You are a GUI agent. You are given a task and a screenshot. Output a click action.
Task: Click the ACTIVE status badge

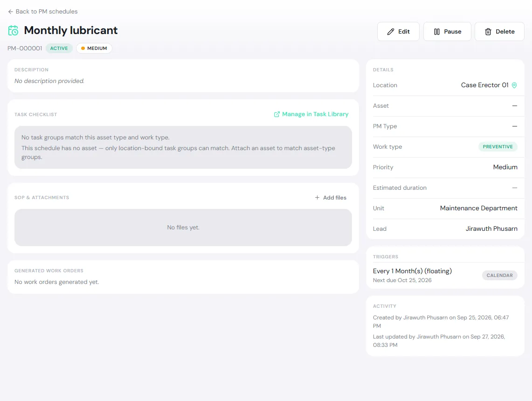pos(59,48)
